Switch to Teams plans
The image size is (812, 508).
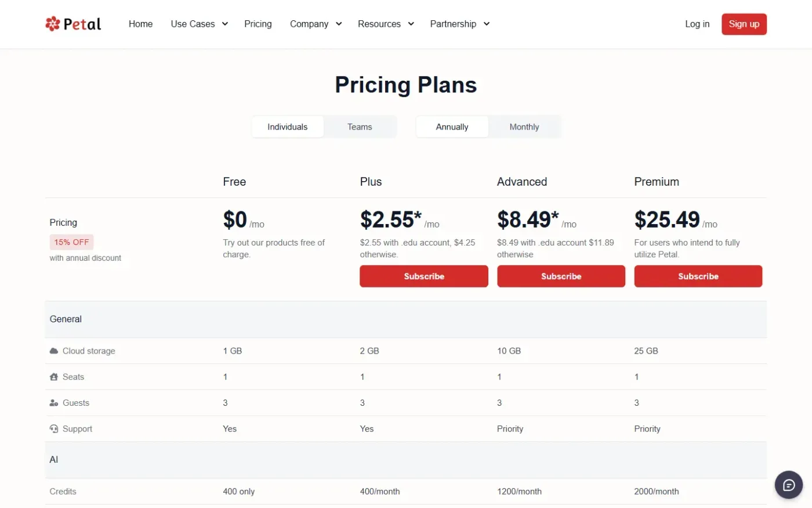360,127
